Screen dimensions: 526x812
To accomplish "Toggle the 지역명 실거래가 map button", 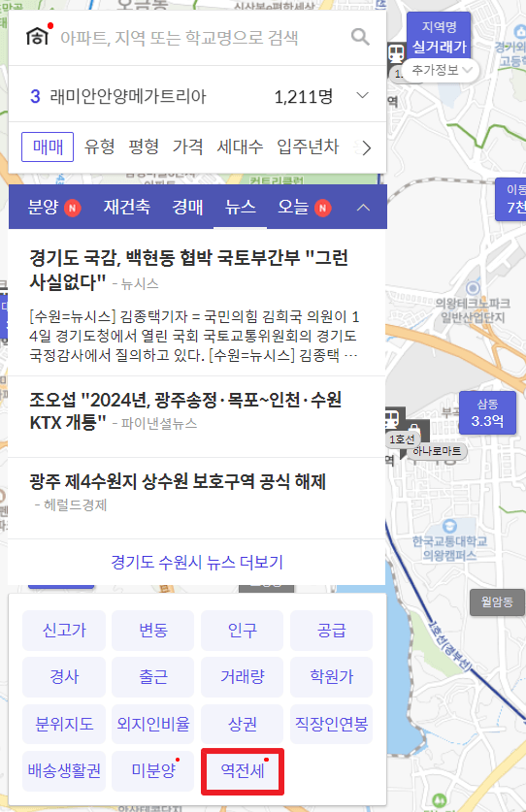I will (x=439, y=37).
